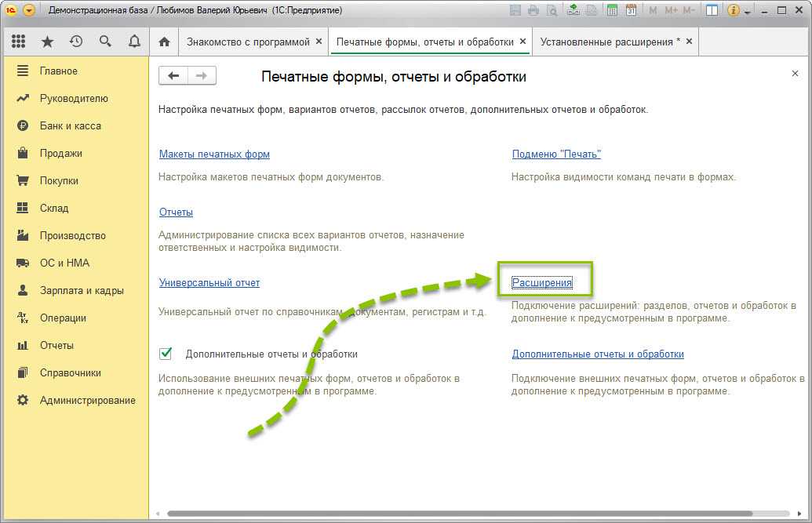This screenshot has height=523, width=812.
Task: Open the calculator icon in title bar
Action: pyautogui.click(x=612, y=10)
